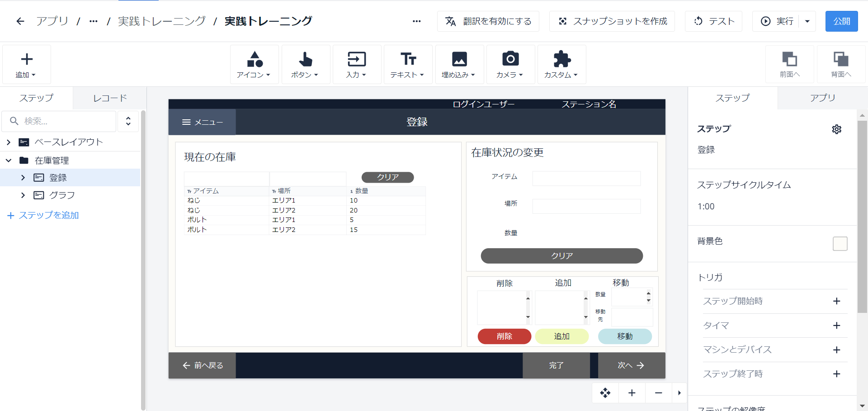Screen dimensions: 868x411
Task: Open the アイコン widget menu
Action: click(x=254, y=65)
